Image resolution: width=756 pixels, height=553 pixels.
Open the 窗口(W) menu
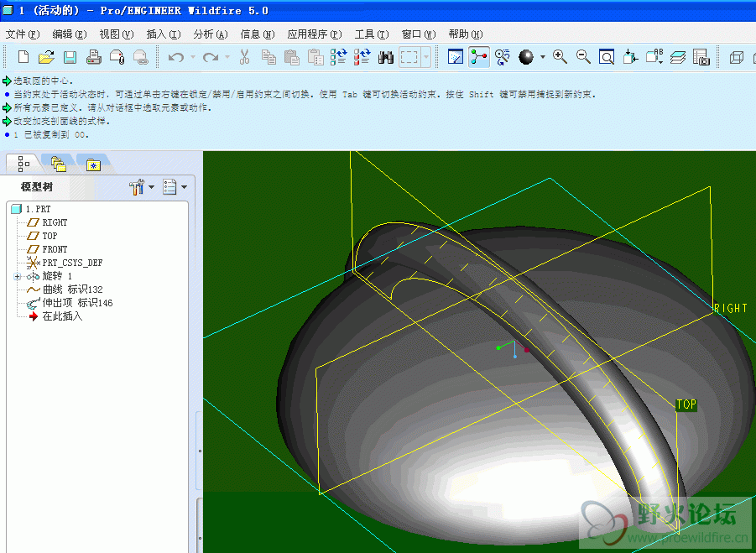pyautogui.click(x=419, y=34)
